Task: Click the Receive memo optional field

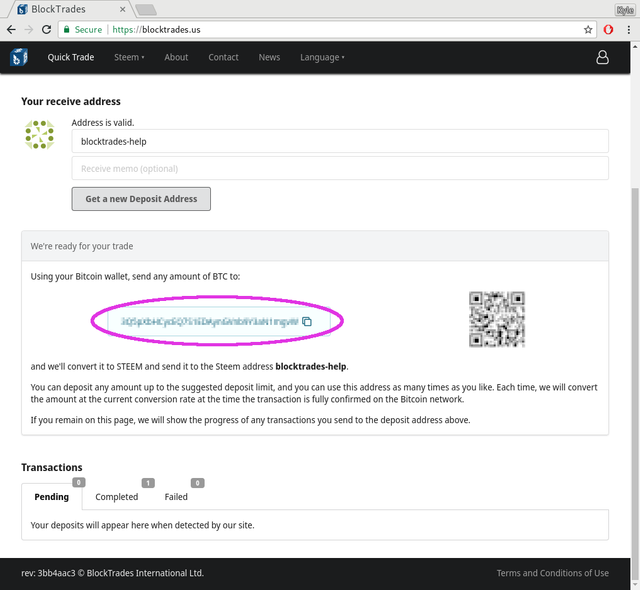Action: click(x=340, y=168)
